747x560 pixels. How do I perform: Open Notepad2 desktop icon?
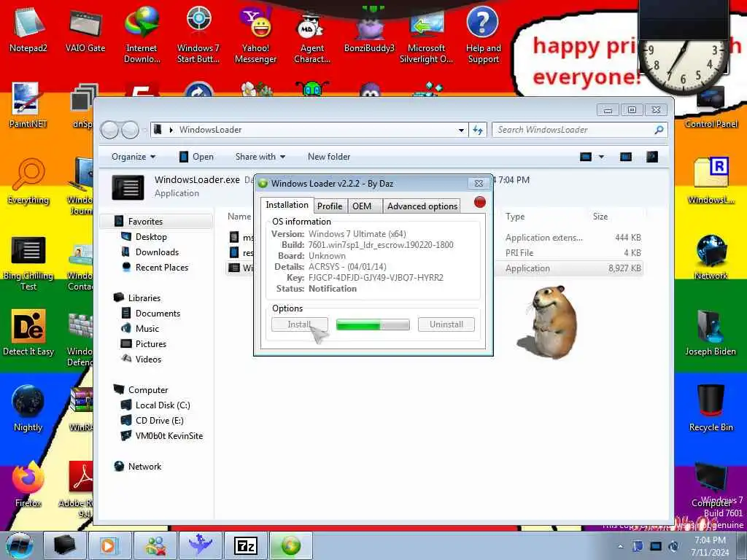[28, 28]
